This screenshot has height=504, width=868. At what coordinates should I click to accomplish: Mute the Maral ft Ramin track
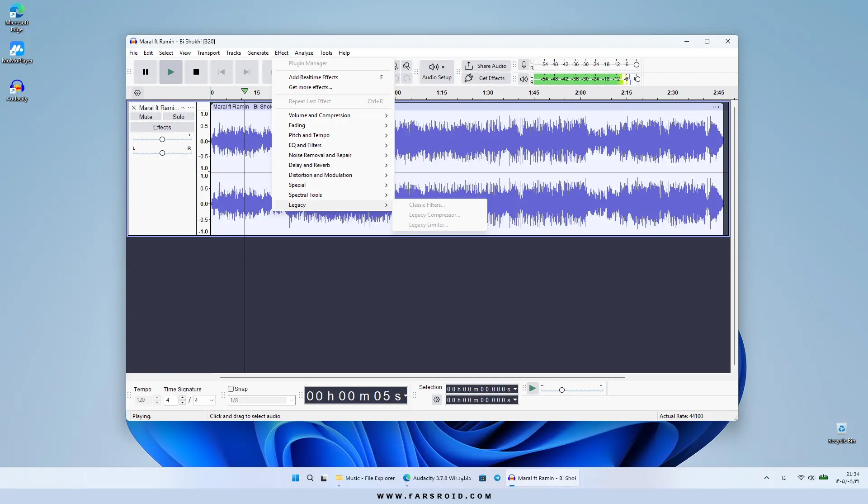click(146, 117)
